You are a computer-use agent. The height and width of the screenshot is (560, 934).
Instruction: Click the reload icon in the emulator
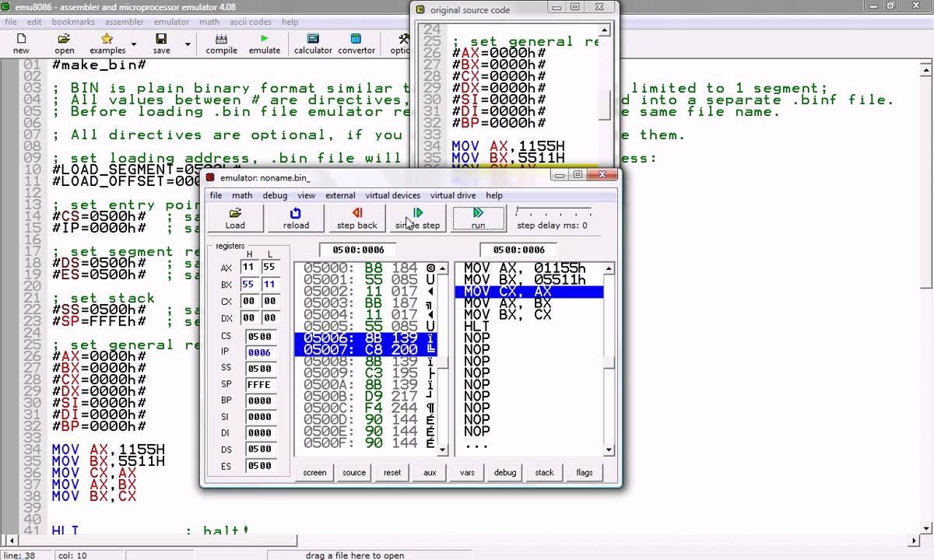295,218
